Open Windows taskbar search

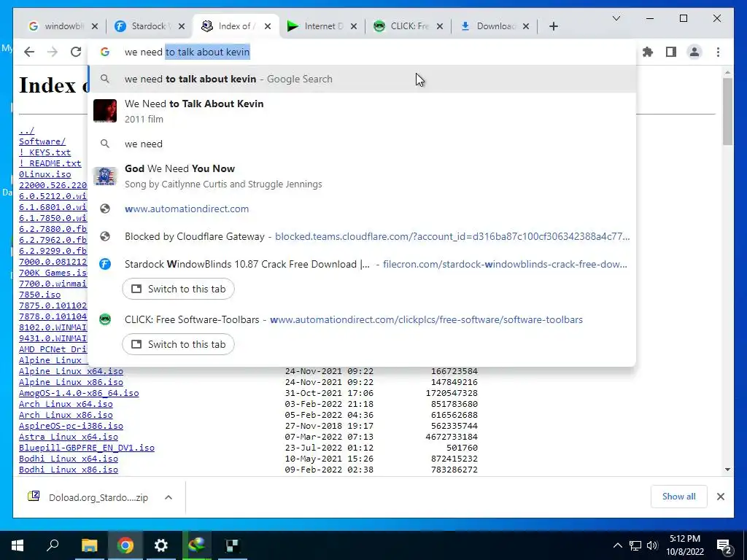[x=53, y=545]
